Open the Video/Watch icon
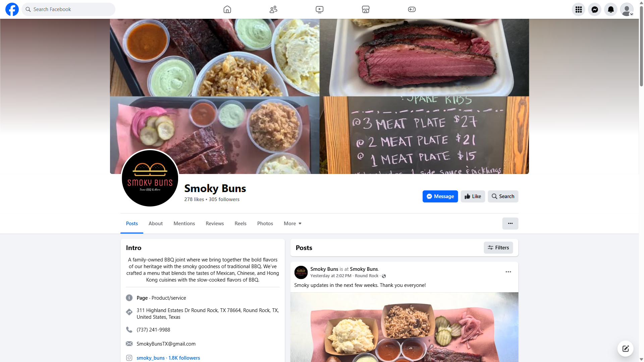 (x=319, y=9)
